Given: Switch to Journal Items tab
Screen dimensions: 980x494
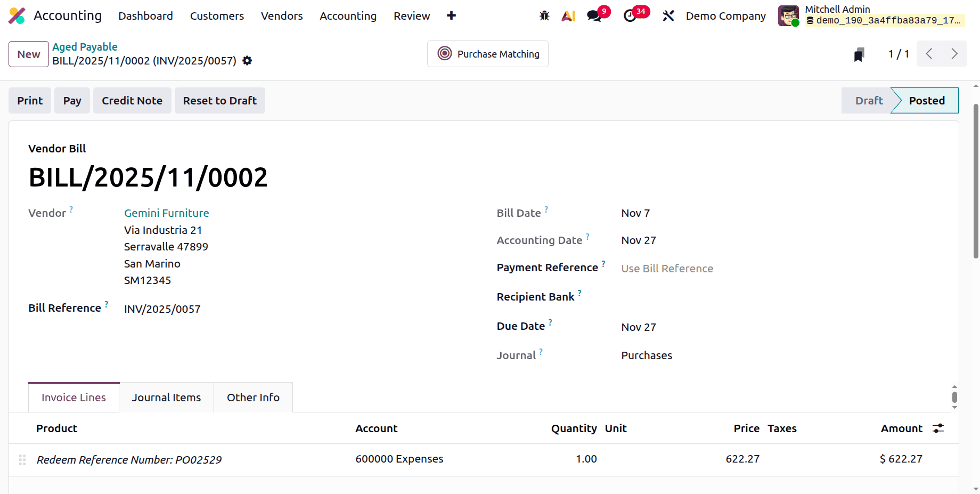Looking at the screenshot, I should point(166,398).
